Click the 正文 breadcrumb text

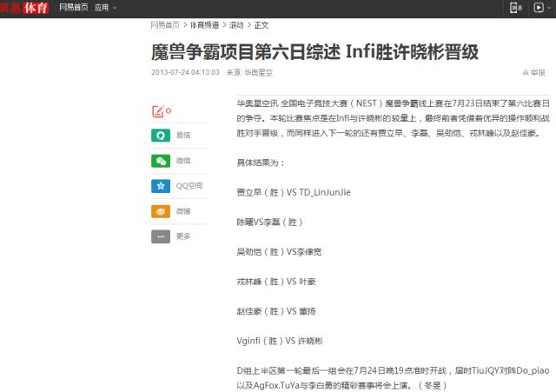click(x=261, y=25)
